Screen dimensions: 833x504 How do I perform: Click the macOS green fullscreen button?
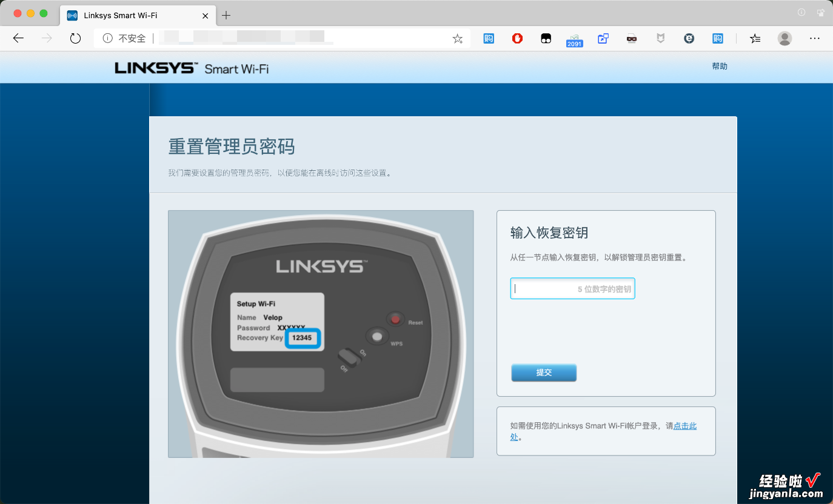coord(44,13)
